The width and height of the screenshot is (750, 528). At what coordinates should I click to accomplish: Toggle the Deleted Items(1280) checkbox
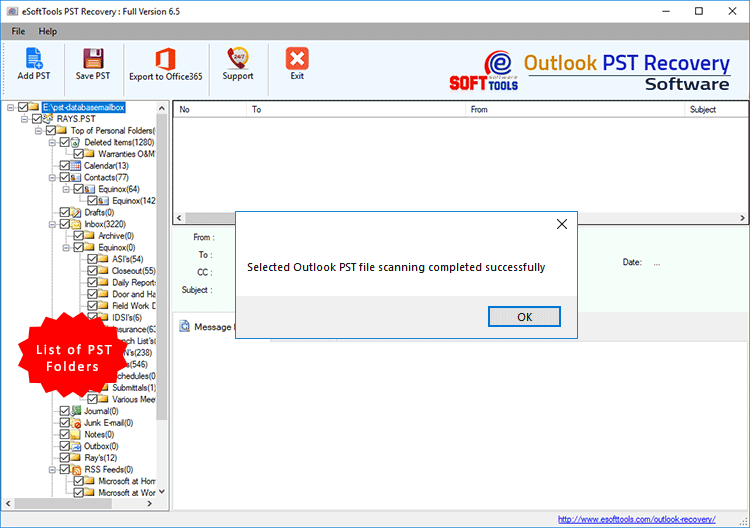pyautogui.click(x=65, y=143)
